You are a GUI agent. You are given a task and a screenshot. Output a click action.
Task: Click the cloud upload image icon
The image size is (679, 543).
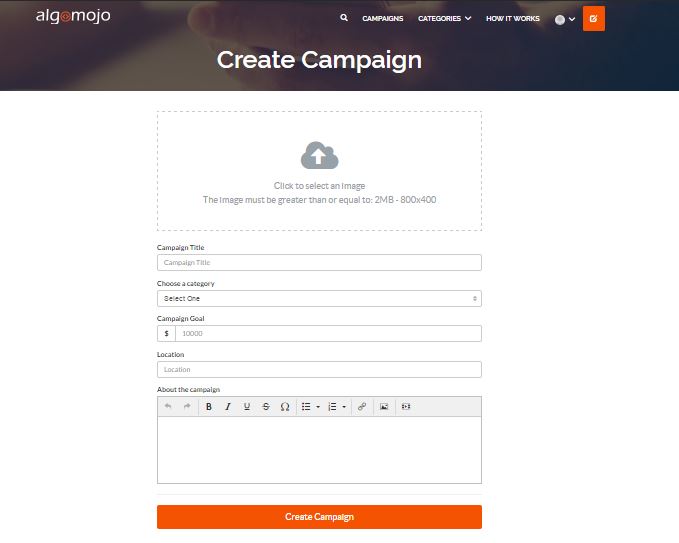click(319, 156)
